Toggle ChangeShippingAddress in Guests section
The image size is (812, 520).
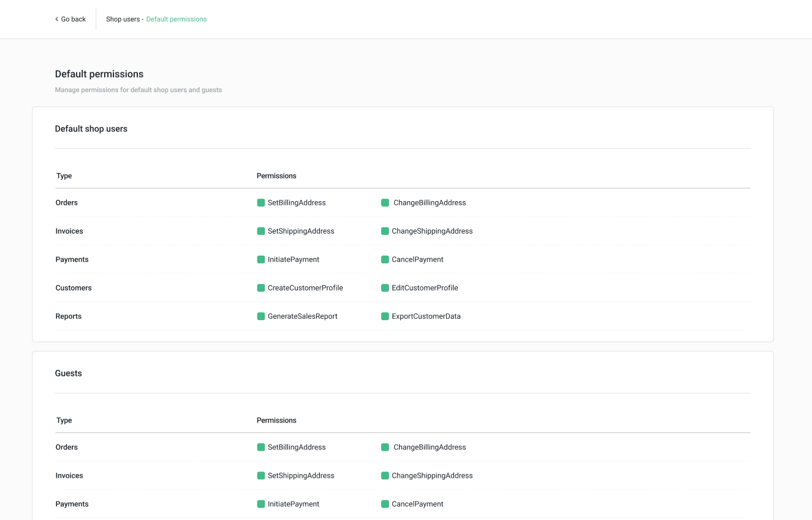[385, 475]
